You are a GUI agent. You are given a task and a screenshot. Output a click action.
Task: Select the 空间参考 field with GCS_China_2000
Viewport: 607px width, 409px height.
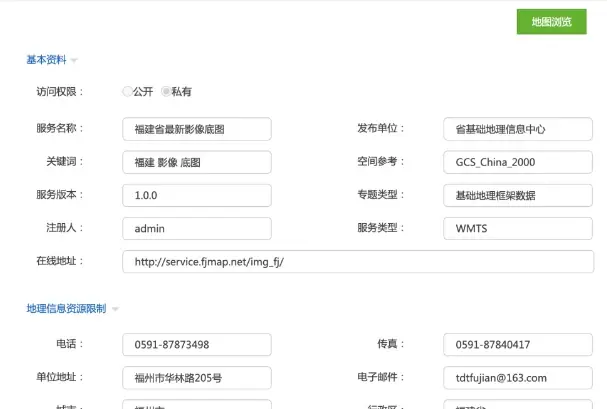(518, 162)
